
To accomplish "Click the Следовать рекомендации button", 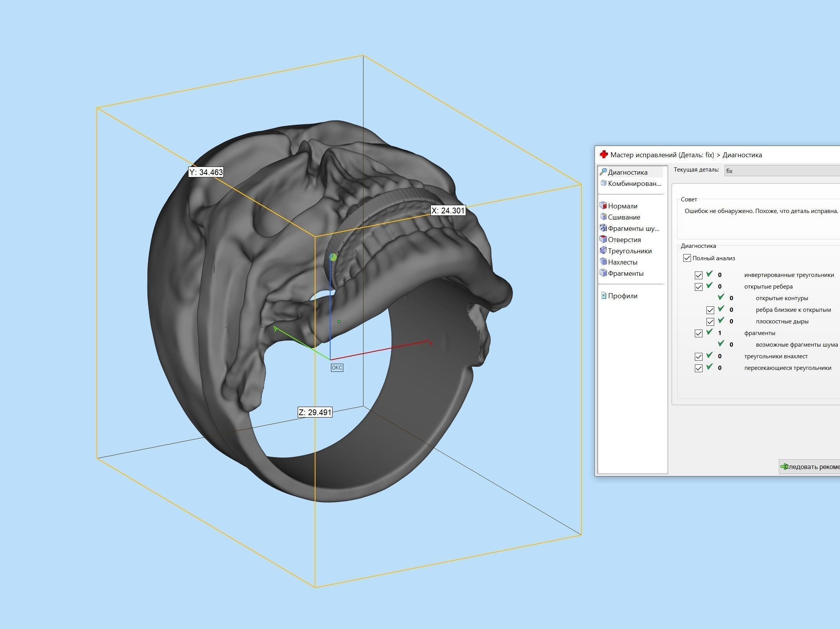I will [809, 467].
